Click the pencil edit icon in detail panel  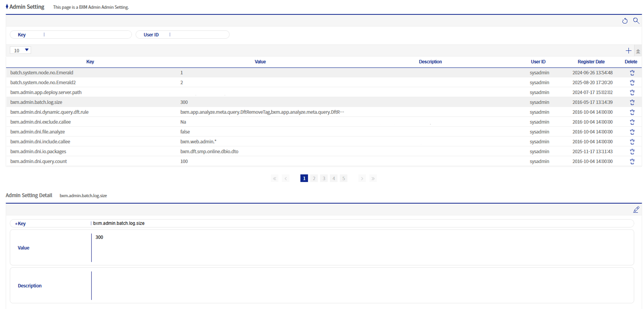pyautogui.click(x=636, y=210)
